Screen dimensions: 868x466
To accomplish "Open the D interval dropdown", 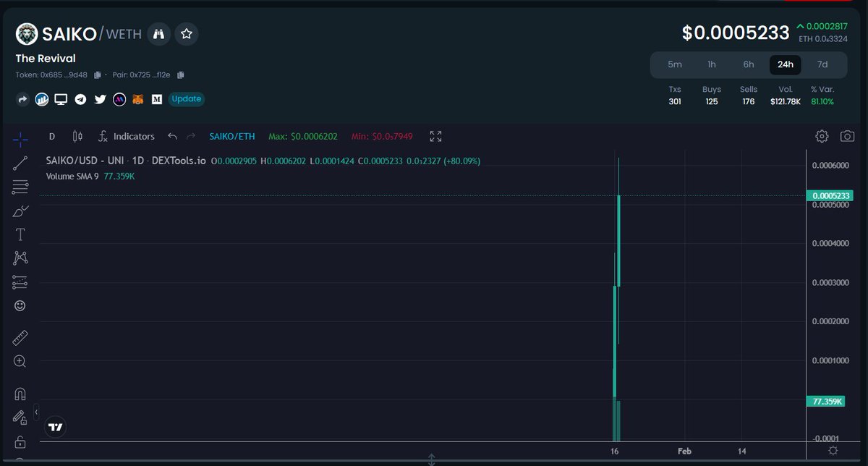I will coord(52,136).
